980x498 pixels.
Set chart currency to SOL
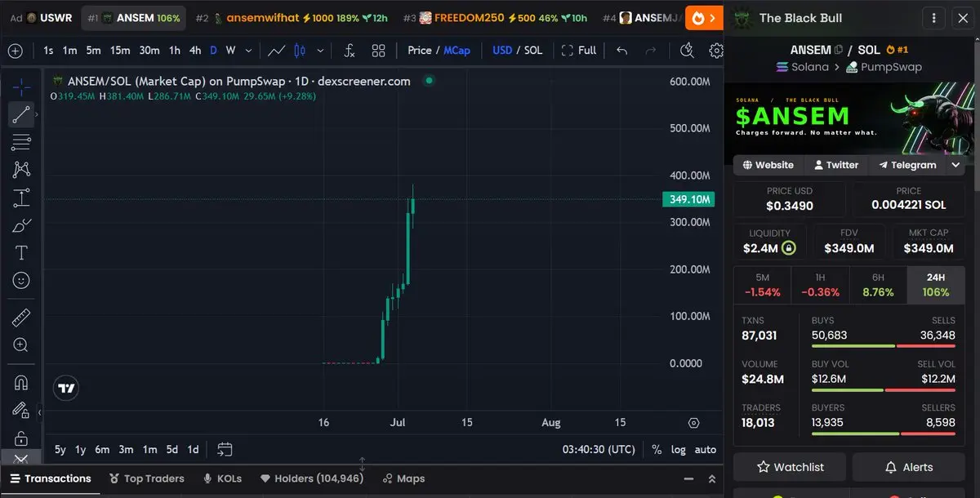point(533,51)
